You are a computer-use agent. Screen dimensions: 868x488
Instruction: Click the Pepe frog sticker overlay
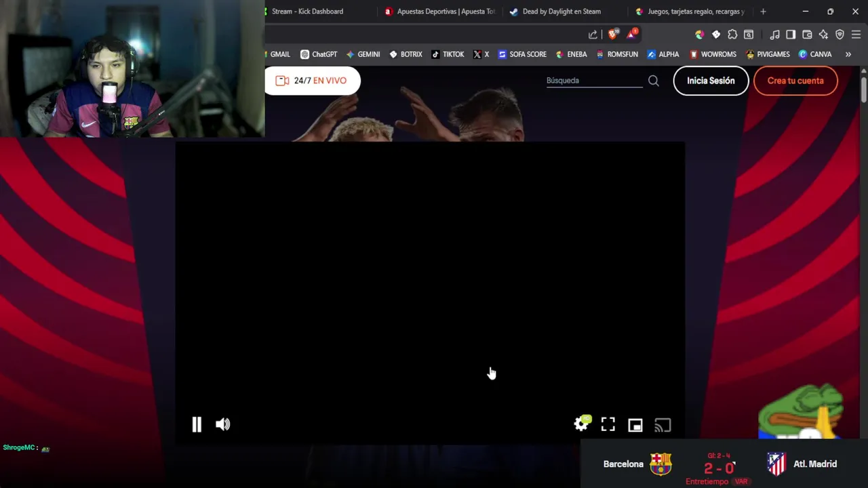(801, 411)
